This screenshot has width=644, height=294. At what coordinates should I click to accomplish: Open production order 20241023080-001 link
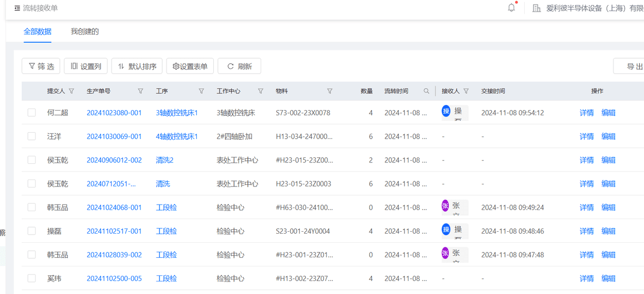[x=114, y=113]
